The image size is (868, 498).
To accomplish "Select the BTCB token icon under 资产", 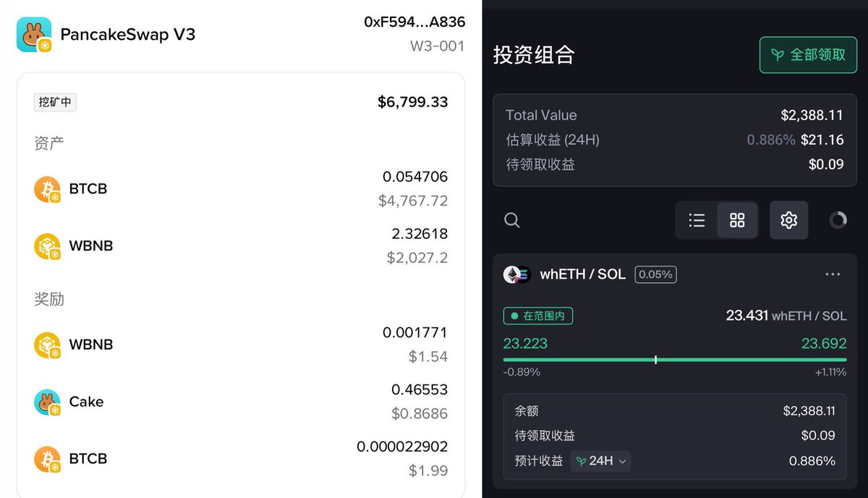I will [x=48, y=188].
